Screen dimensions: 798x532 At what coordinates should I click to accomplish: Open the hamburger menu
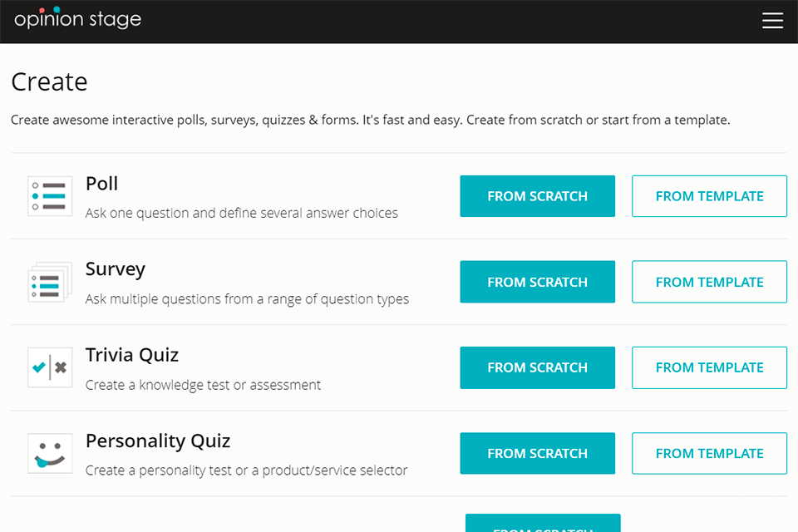coord(772,21)
